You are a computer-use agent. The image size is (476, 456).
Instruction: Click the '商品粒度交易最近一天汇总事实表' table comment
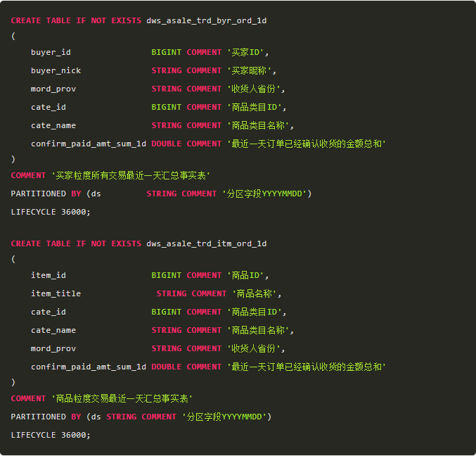pos(122,398)
